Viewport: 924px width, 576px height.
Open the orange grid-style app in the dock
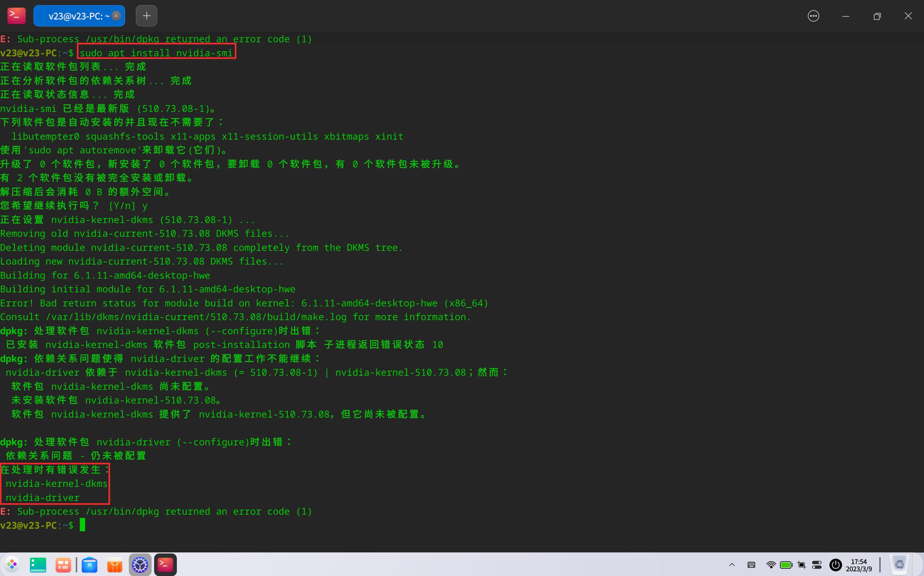pyautogui.click(x=63, y=564)
